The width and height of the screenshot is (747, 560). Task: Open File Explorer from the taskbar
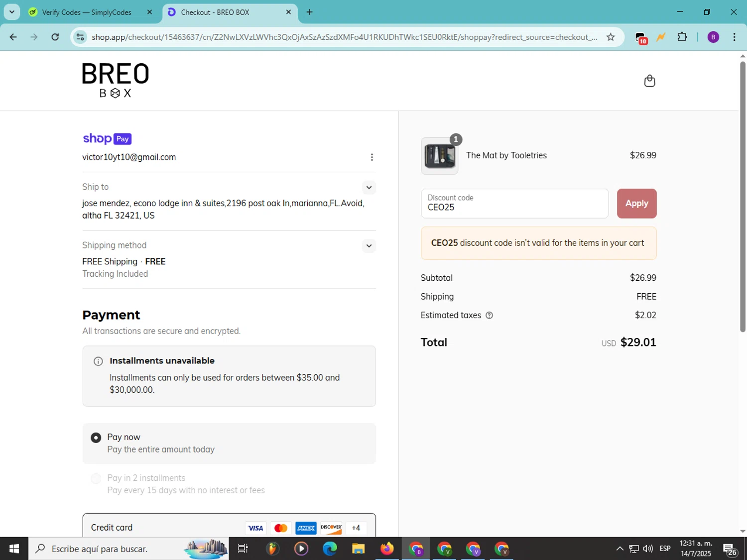(x=358, y=549)
